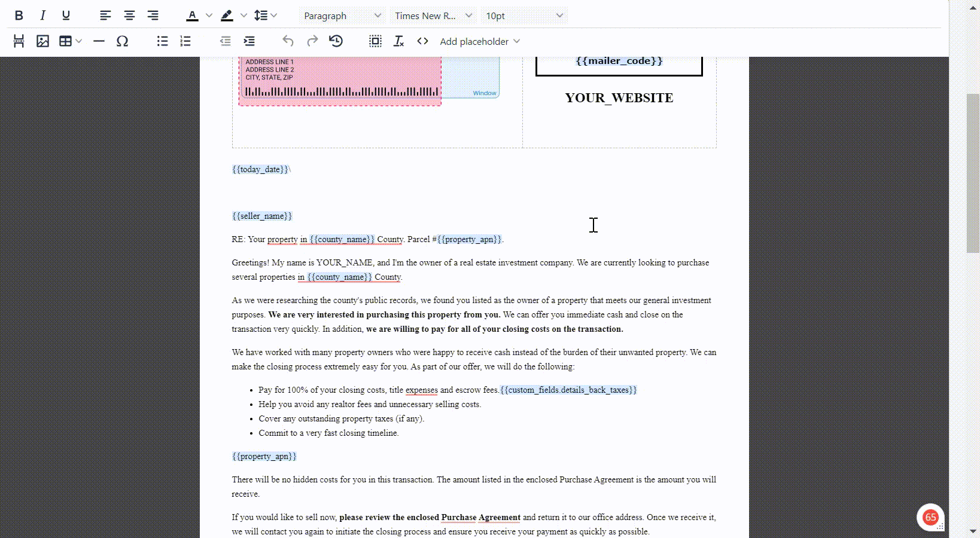
Task: Insert horizontal line
Action: (99, 41)
